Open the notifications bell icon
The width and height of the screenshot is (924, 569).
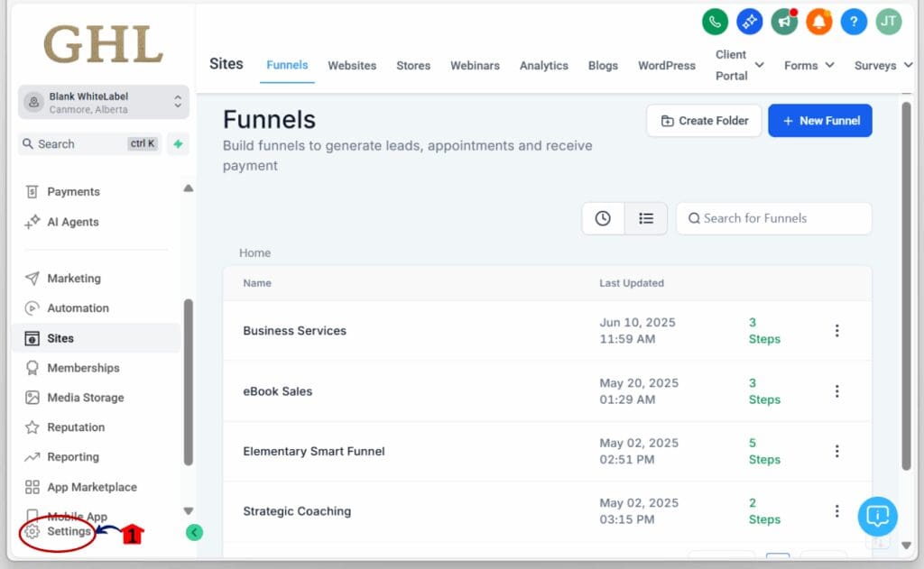point(819,22)
